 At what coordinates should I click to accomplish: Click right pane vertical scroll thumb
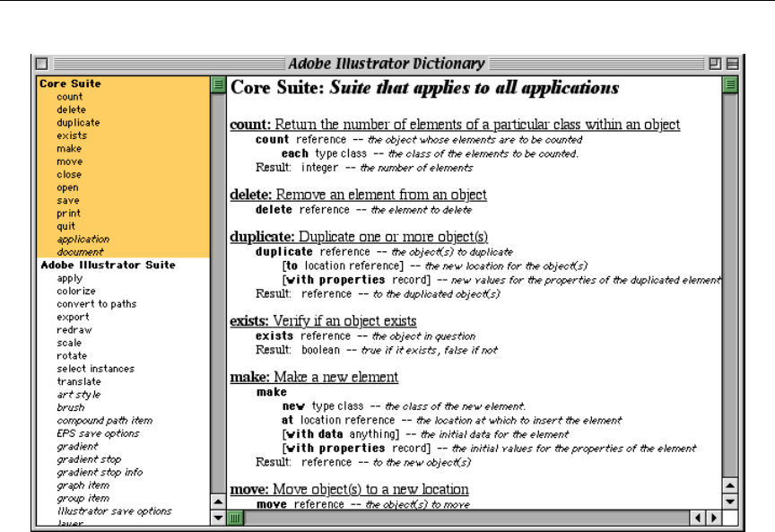tap(730, 84)
